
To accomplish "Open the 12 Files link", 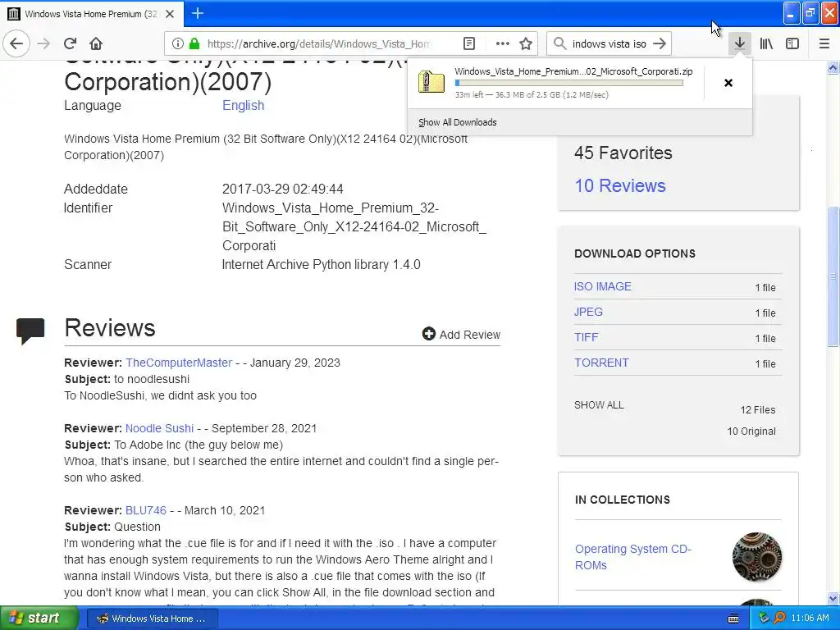I will pyautogui.click(x=757, y=410).
